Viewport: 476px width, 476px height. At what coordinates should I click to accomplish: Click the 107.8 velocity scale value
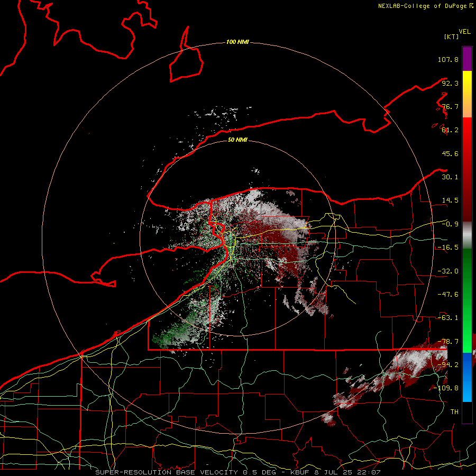[448, 59]
